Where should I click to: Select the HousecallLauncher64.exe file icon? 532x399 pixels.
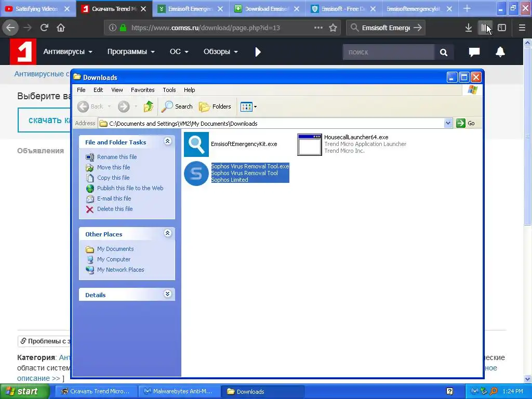click(x=310, y=144)
